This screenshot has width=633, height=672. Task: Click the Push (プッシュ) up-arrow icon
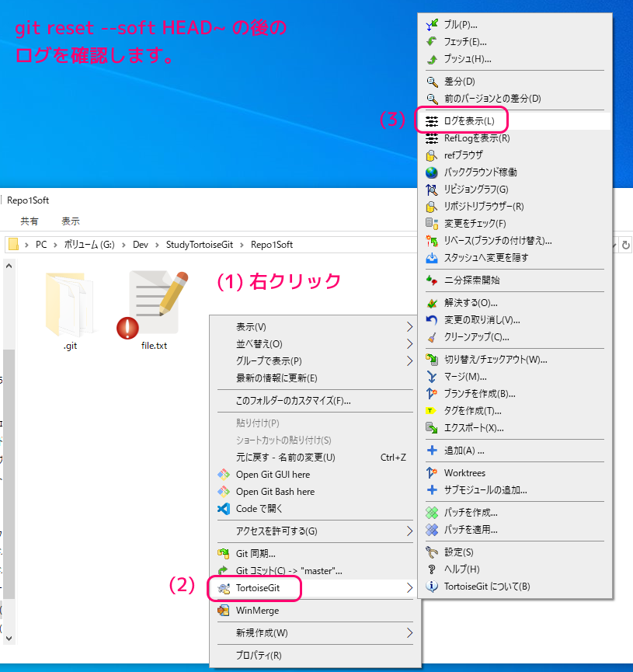point(432,59)
